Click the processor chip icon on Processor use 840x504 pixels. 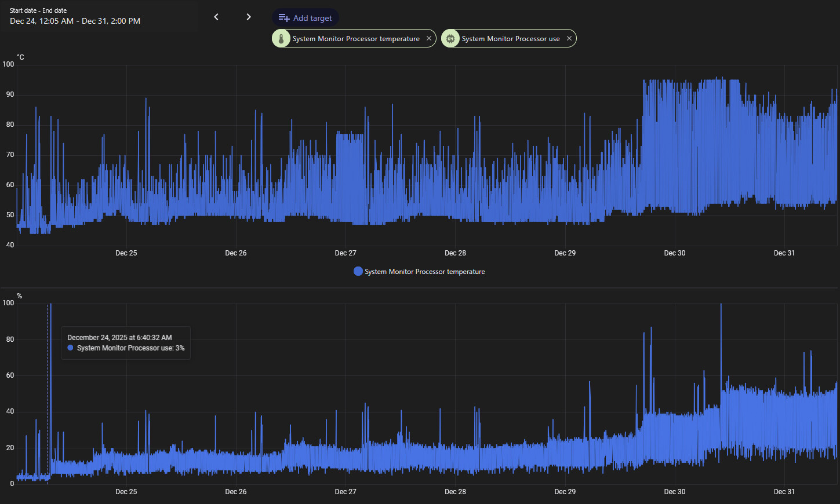click(x=450, y=39)
